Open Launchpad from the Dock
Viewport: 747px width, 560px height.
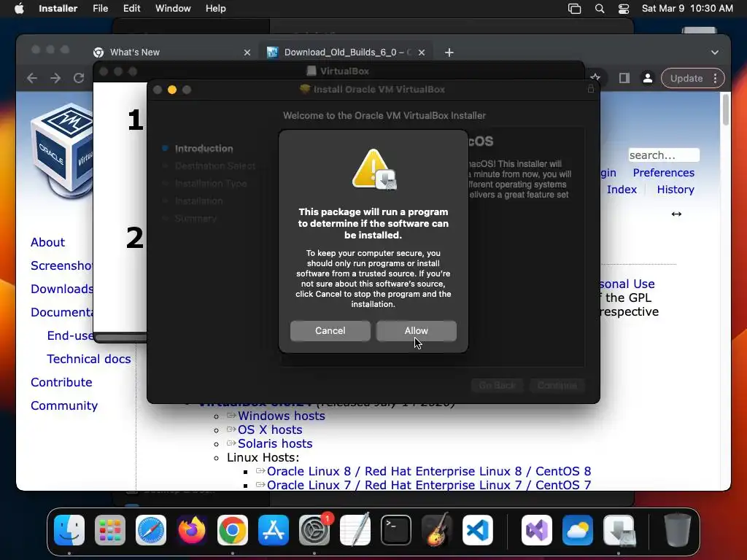(x=110, y=530)
